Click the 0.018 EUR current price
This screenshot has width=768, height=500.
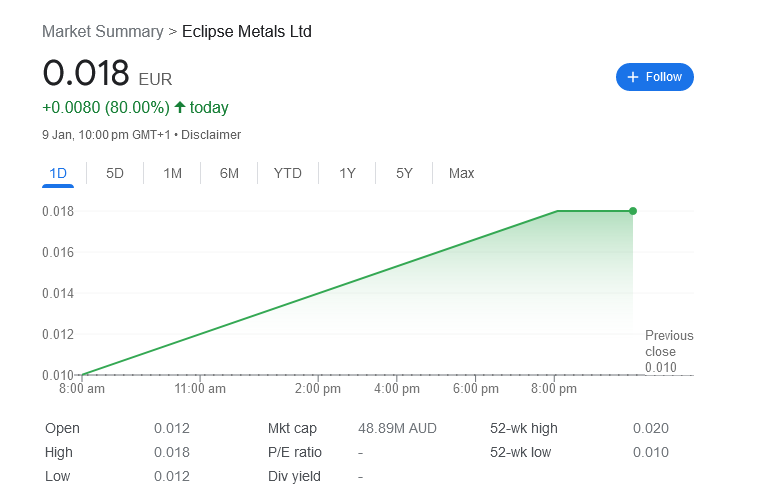pos(107,73)
